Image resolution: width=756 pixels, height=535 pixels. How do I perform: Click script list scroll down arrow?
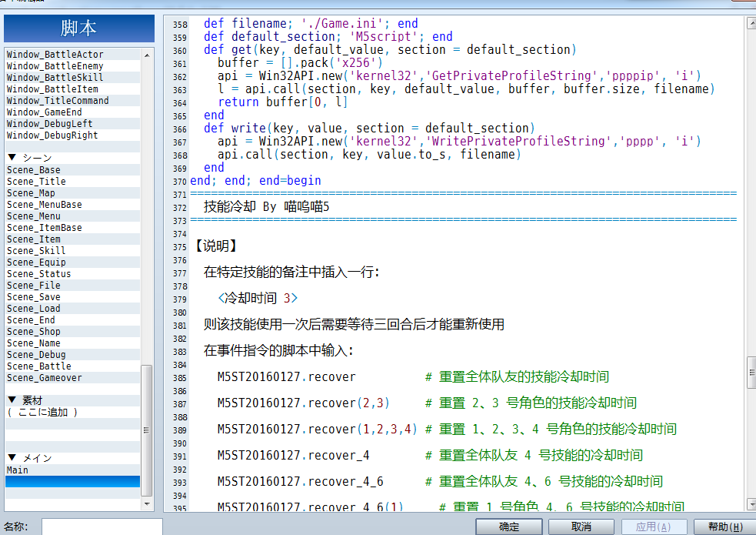pyautogui.click(x=147, y=504)
